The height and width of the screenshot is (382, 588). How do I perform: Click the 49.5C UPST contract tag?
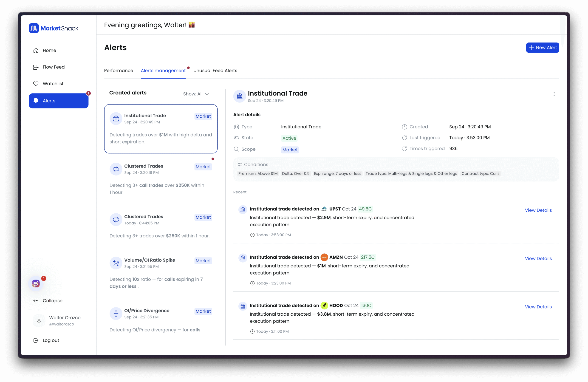pos(365,209)
